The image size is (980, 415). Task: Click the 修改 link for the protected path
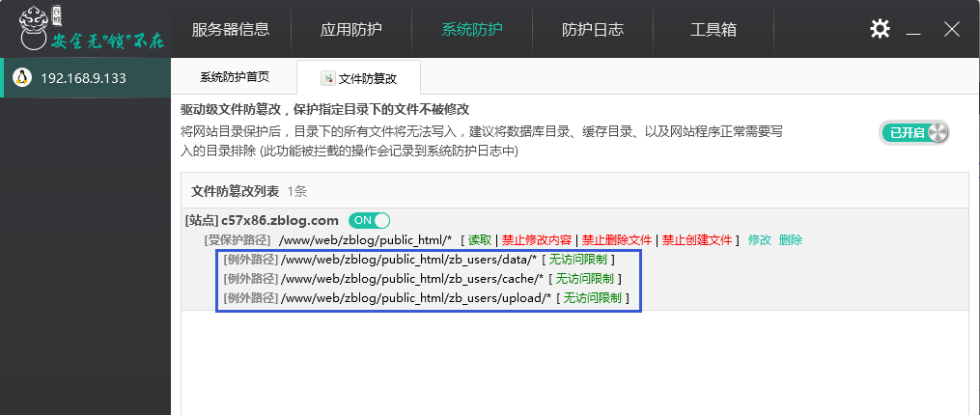tap(759, 239)
